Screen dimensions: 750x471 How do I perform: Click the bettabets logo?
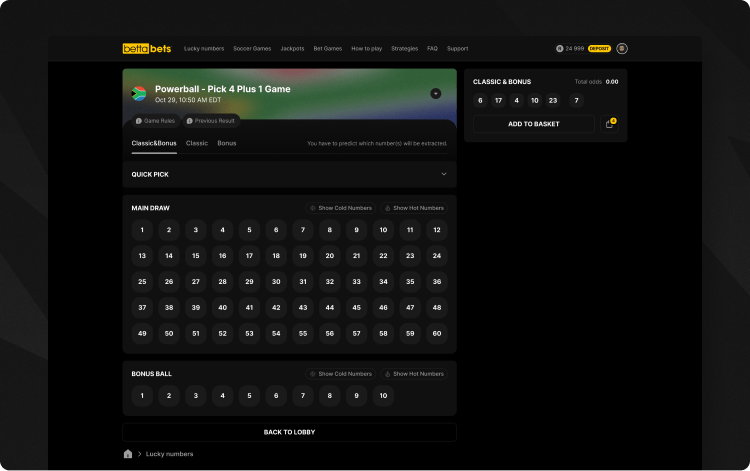(146, 48)
